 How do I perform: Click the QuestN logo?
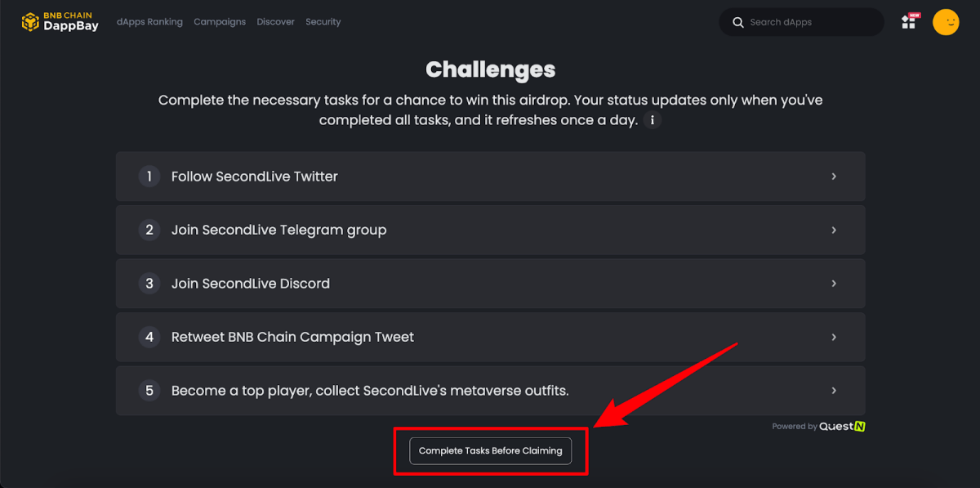point(842,426)
